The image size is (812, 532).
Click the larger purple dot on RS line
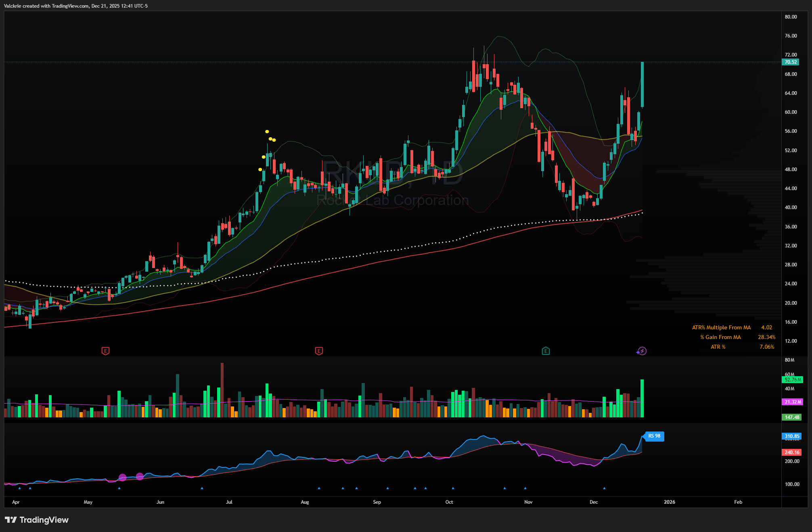(123, 478)
